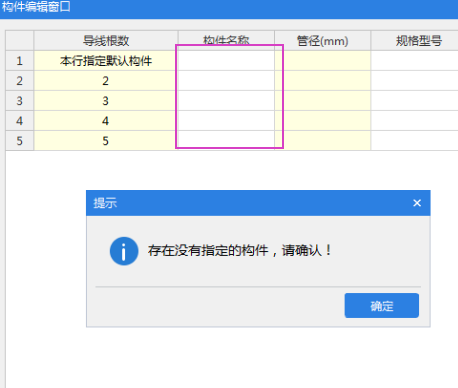Close the 提示 dialog
458x388 pixels.
tap(417, 203)
